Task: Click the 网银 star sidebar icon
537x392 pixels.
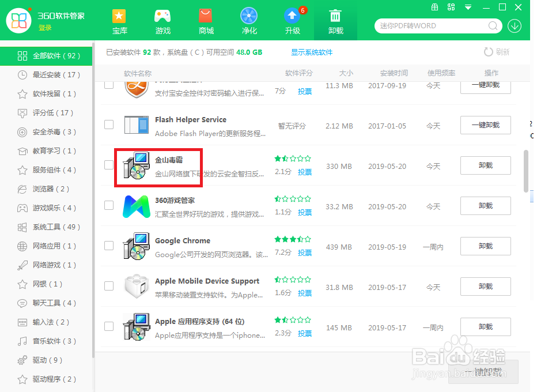Action: 22,284
